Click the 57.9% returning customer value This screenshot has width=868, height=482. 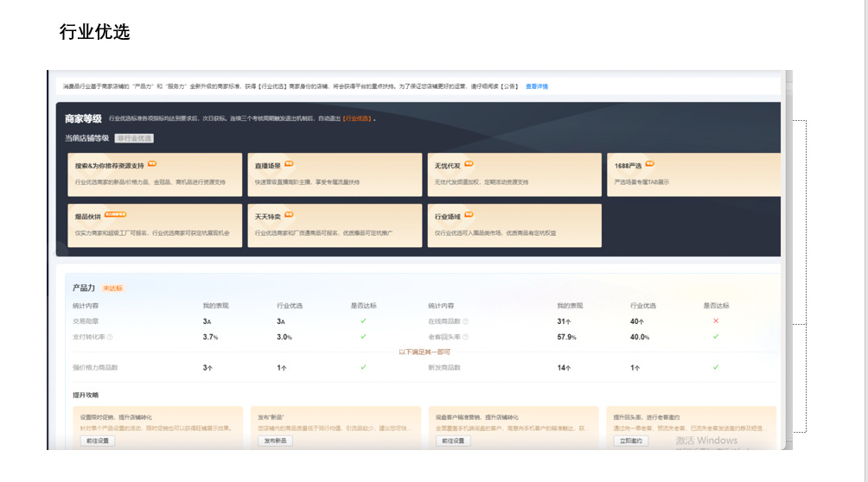coord(567,337)
